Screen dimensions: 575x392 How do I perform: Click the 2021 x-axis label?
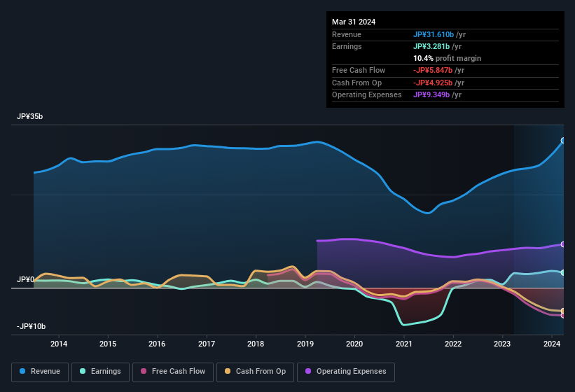pyautogui.click(x=403, y=344)
